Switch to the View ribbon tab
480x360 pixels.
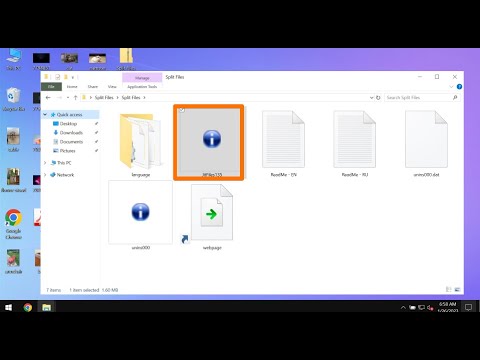(112, 87)
